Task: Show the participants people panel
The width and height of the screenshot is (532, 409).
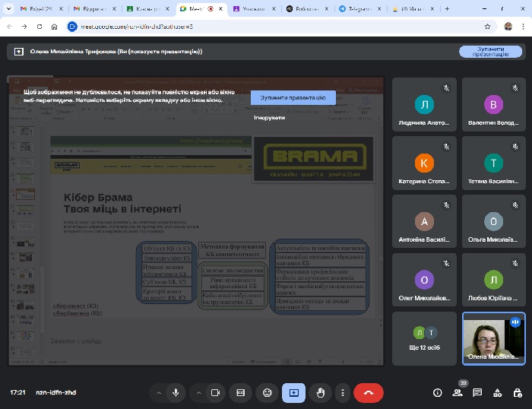Action: coord(458,392)
